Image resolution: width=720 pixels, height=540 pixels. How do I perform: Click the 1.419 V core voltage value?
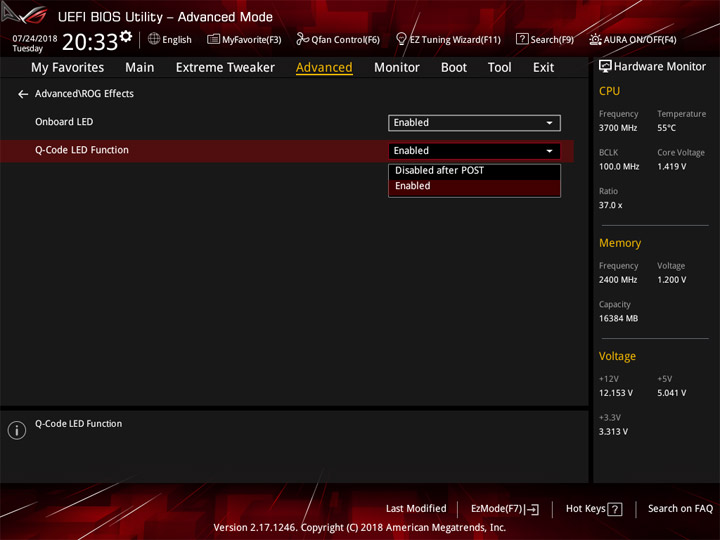pos(672,167)
